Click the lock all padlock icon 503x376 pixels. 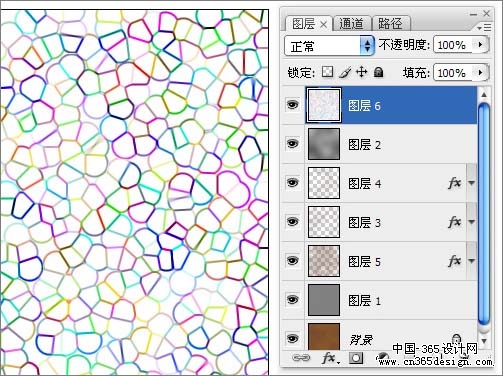click(378, 72)
